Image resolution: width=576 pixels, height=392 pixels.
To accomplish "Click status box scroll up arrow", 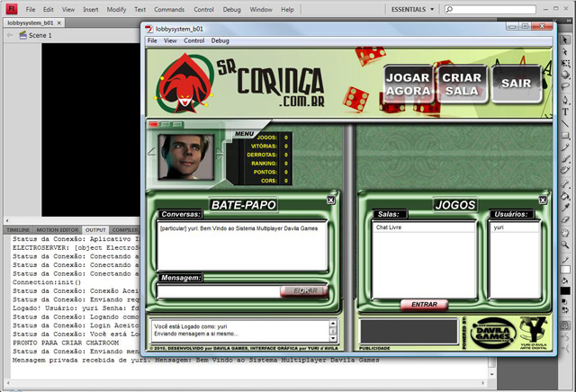I will (x=333, y=324).
